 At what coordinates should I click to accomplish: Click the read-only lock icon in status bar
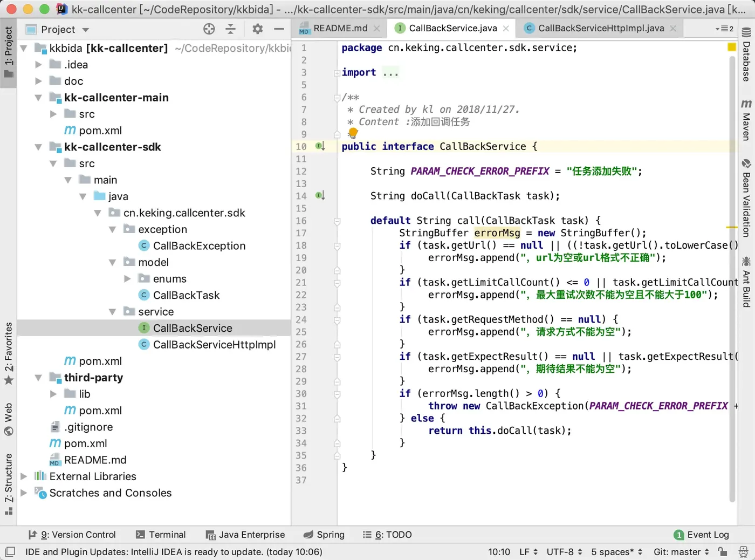point(723,551)
